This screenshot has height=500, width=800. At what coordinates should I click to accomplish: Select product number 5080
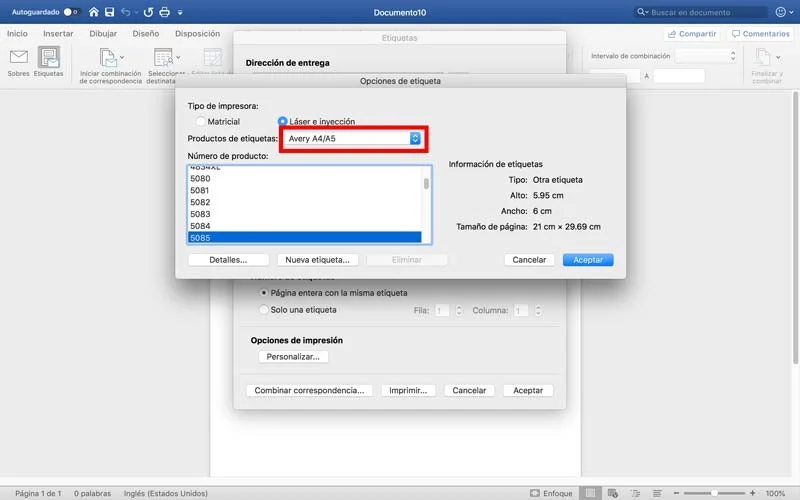tap(305, 179)
